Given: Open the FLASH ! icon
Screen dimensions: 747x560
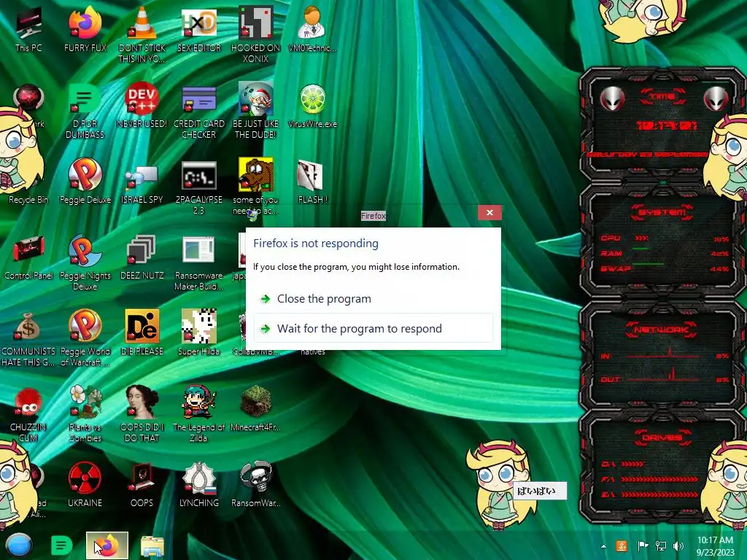Looking at the screenshot, I should (x=312, y=182).
